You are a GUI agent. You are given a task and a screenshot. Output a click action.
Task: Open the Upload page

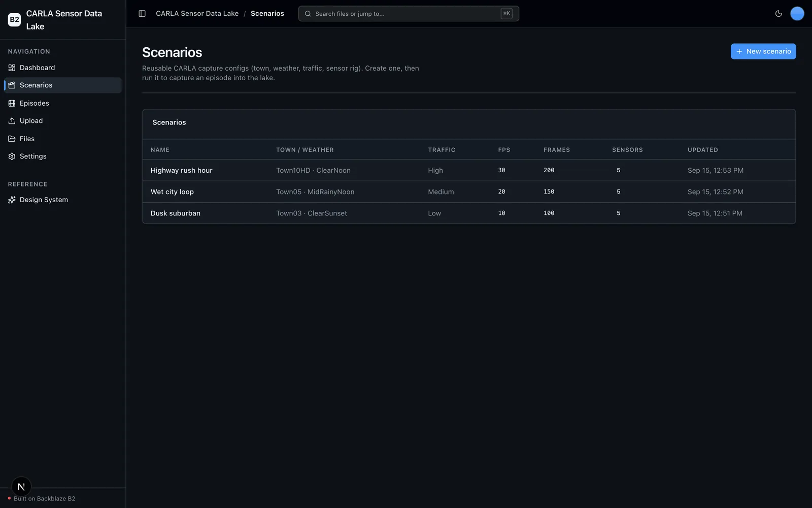pos(63,121)
